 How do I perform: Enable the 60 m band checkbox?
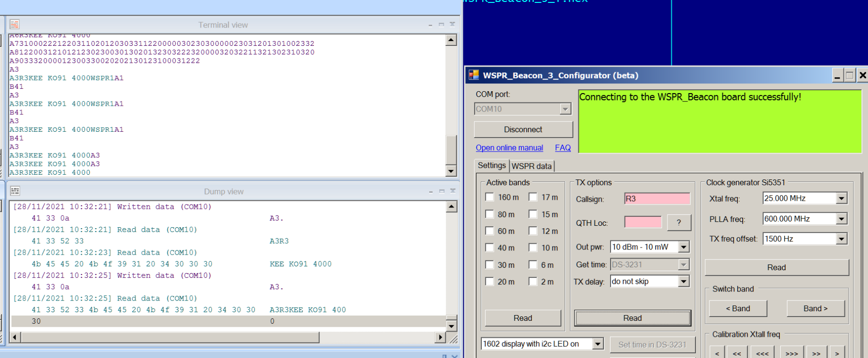click(490, 231)
